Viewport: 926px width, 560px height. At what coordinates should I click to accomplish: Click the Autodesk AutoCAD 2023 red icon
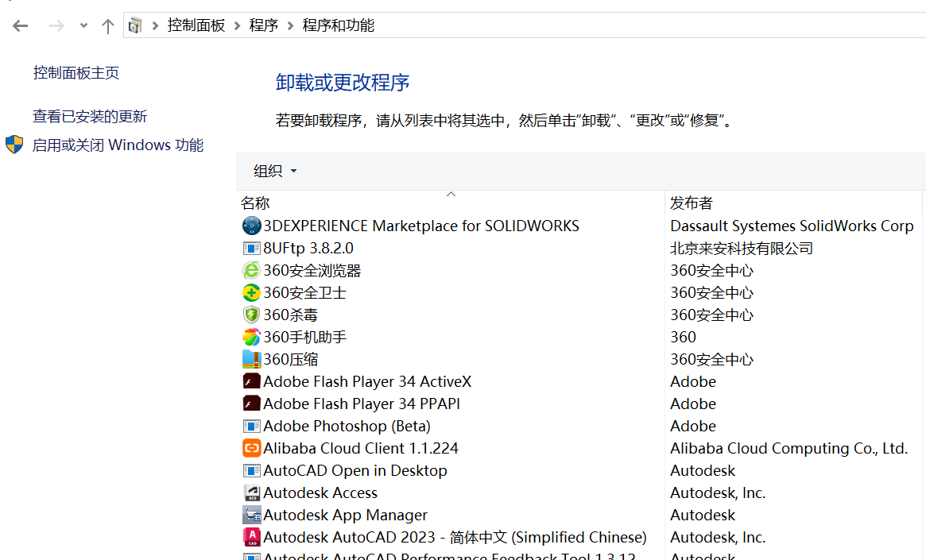[x=252, y=537]
